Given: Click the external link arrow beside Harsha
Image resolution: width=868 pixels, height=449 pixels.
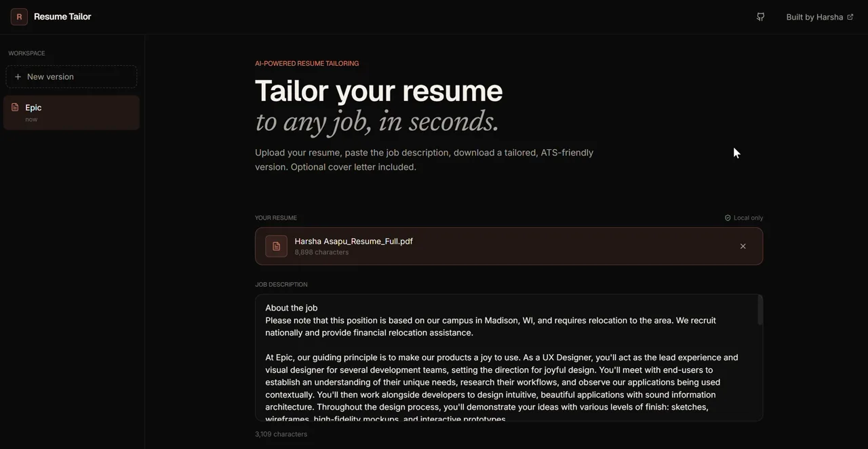Looking at the screenshot, I should [x=850, y=17].
